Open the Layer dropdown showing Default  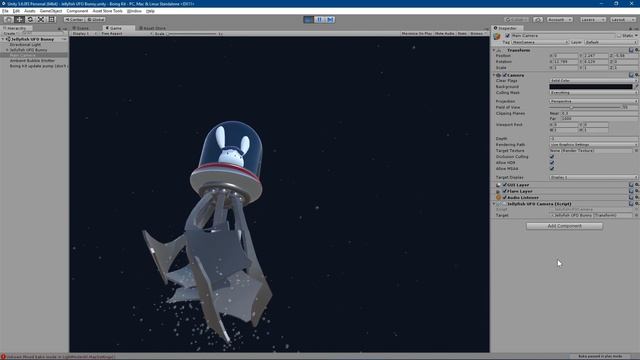[x=610, y=42]
